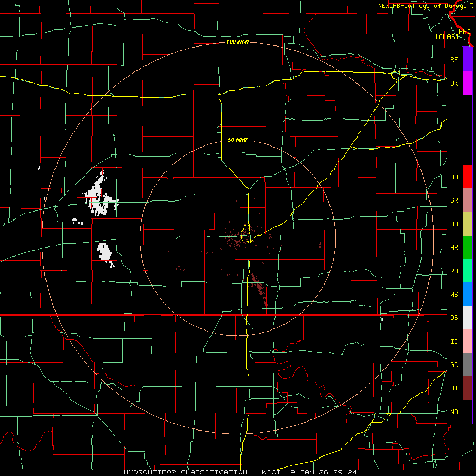The width and height of the screenshot is (476, 476).
Task: Click the '19 JAN 26' date text
Action: click(x=307, y=472)
